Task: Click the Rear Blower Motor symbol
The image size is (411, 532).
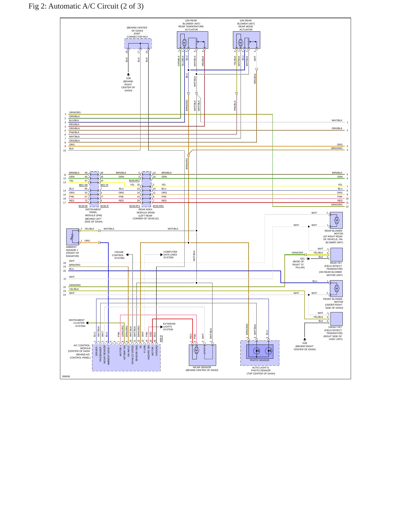Action: (336, 220)
